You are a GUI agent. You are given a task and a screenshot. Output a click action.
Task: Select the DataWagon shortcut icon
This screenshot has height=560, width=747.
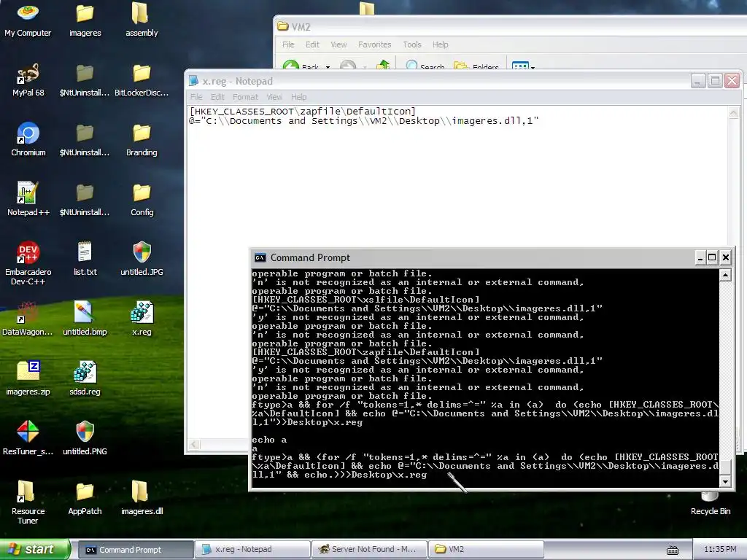pos(28,318)
